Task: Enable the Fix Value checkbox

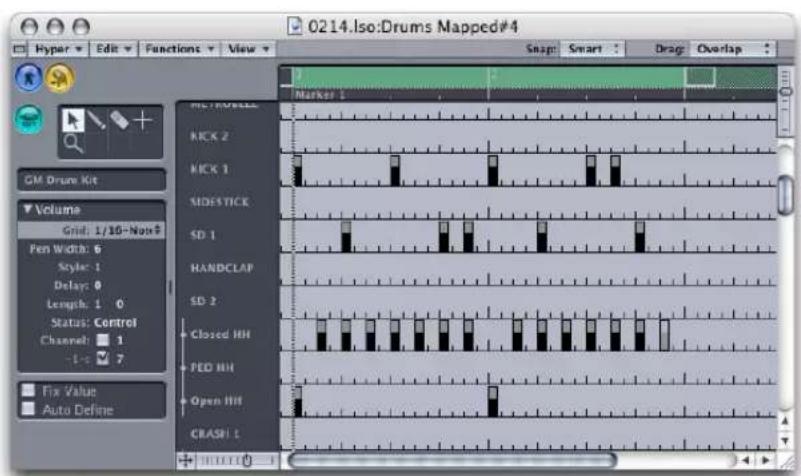Action: coord(28,391)
